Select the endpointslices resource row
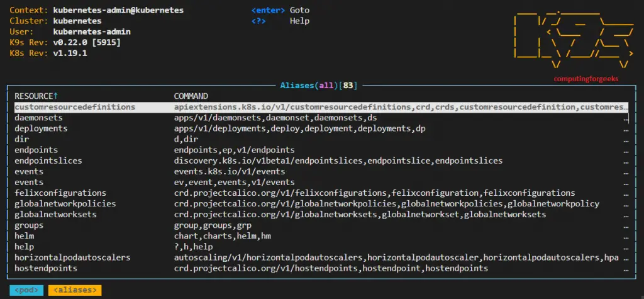 [x=321, y=161]
